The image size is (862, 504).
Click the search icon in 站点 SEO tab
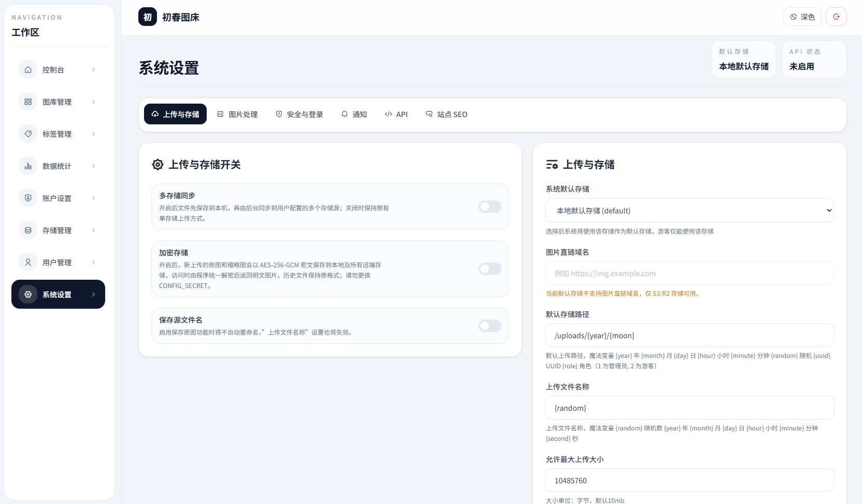pos(429,114)
